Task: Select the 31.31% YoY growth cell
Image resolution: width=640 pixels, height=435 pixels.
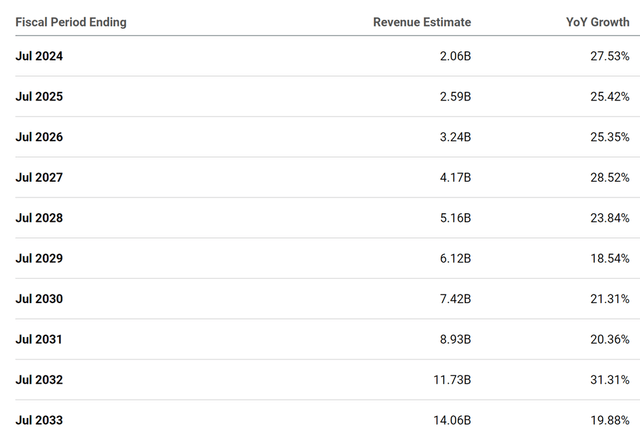Action: pyautogui.click(x=610, y=380)
